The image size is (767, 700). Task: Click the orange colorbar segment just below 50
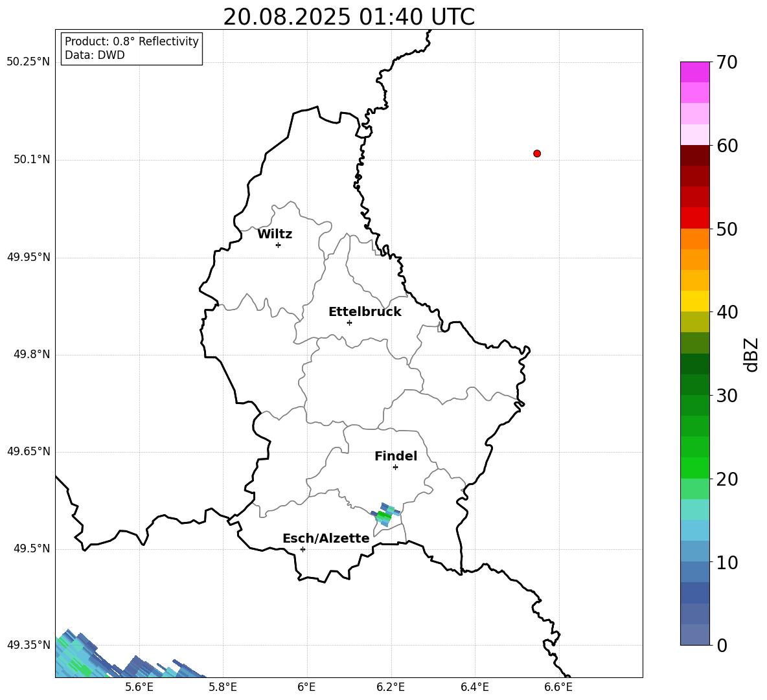tap(694, 239)
